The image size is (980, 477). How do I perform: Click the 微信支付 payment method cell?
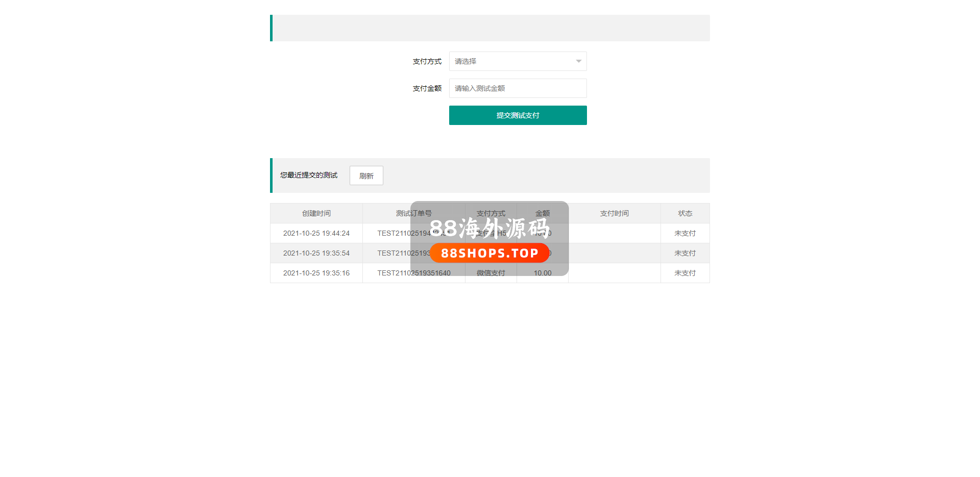tap(491, 273)
